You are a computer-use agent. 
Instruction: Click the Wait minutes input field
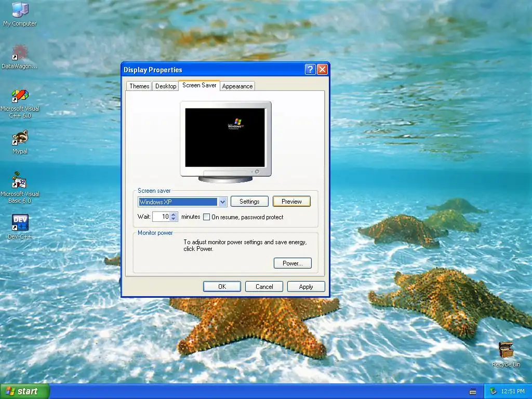click(x=161, y=217)
